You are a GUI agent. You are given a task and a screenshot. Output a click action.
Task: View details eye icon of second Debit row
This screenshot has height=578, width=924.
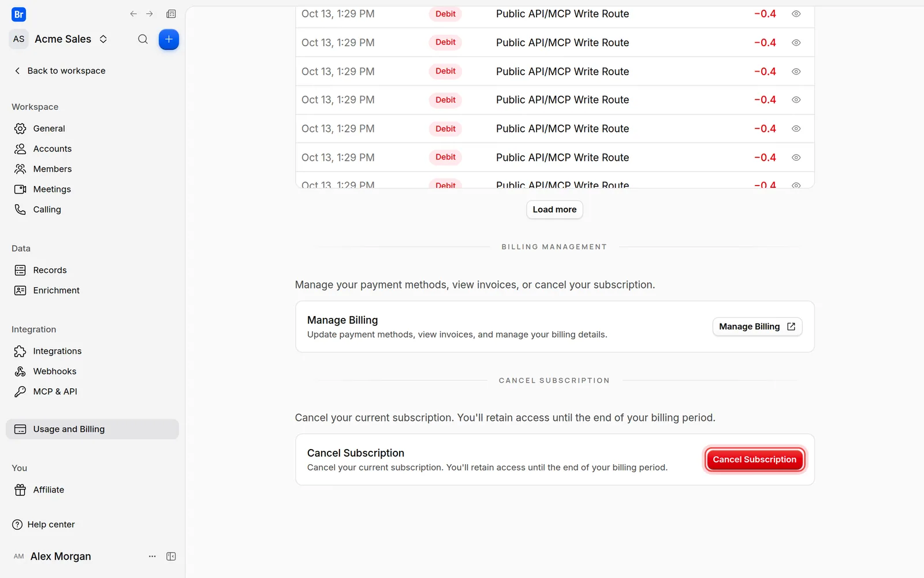(796, 43)
